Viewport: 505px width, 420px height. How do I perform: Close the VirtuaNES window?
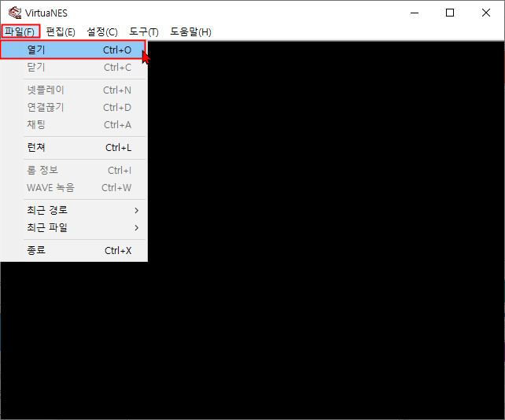486,13
